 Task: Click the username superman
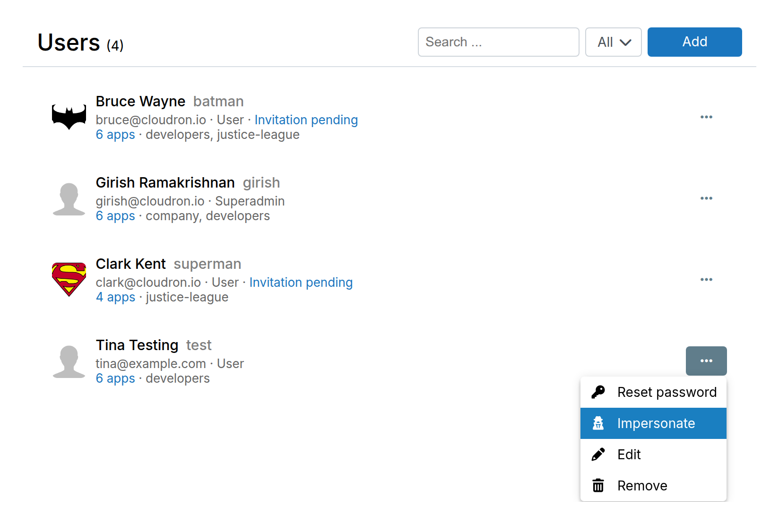point(208,264)
